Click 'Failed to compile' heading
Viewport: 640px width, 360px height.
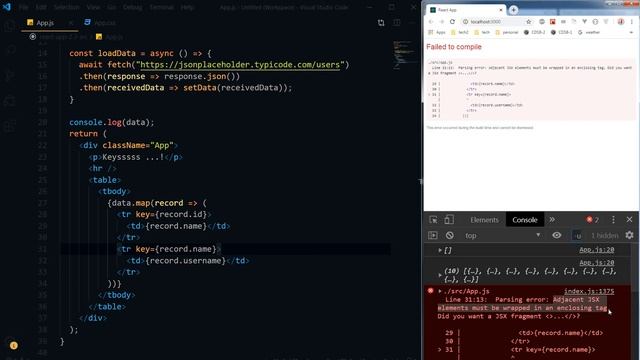tap(454, 47)
